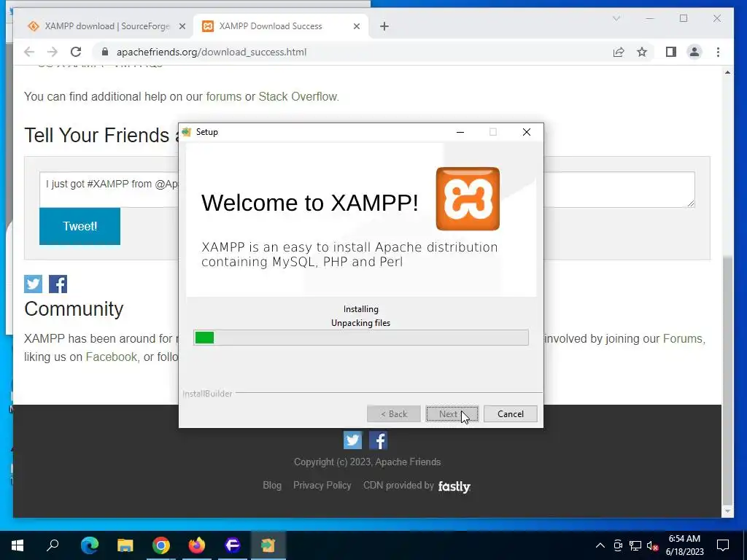Click muted volume tray icon
The height and width of the screenshot is (560, 747).
pyautogui.click(x=653, y=545)
